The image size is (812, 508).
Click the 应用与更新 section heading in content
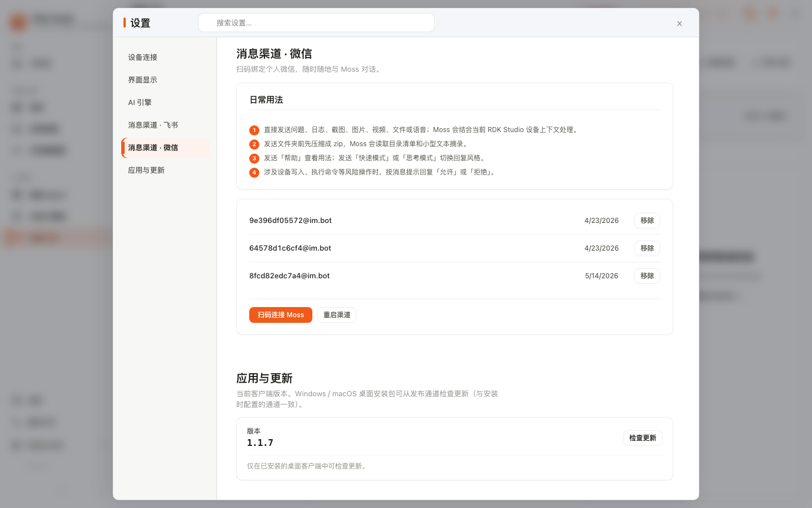click(264, 378)
